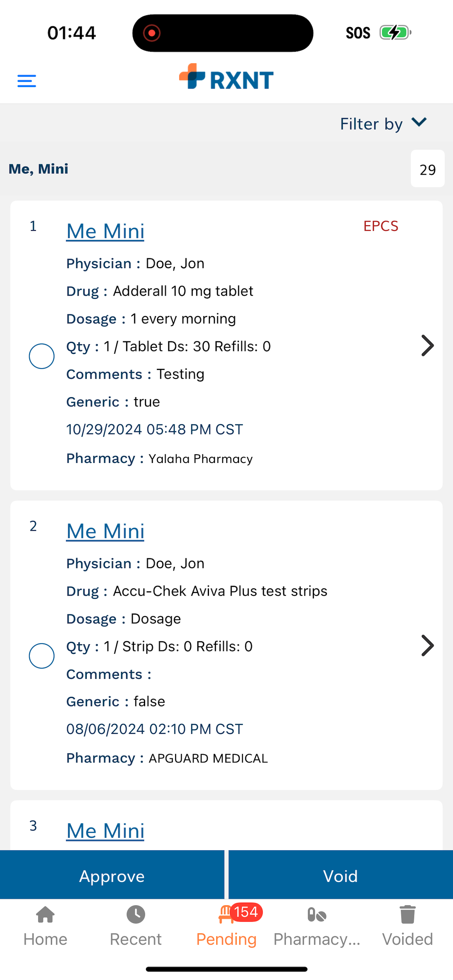This screenshot has width=453, height=980.
Task: Open Me Mini link in first prescription
Action: (105, 231)
